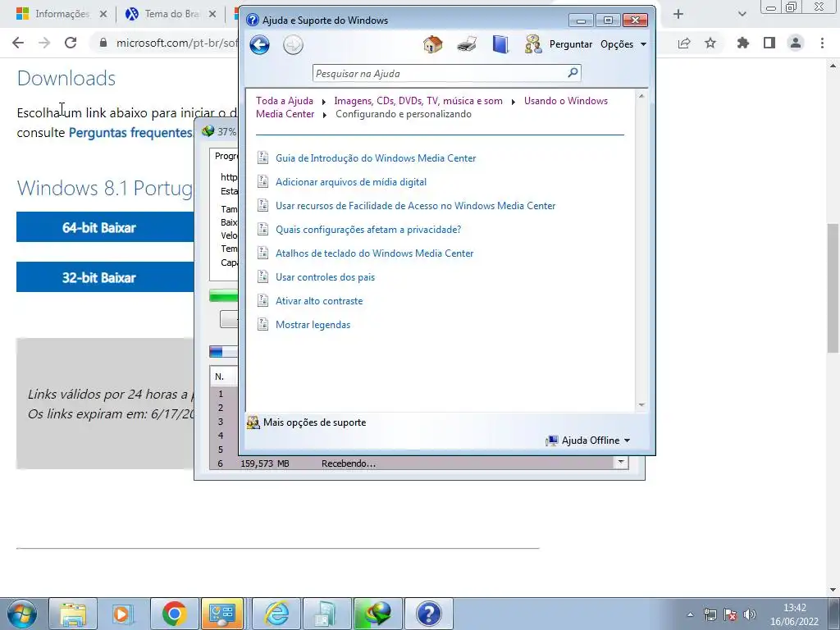Open a new Chrome tab

(x=678, y=14)
